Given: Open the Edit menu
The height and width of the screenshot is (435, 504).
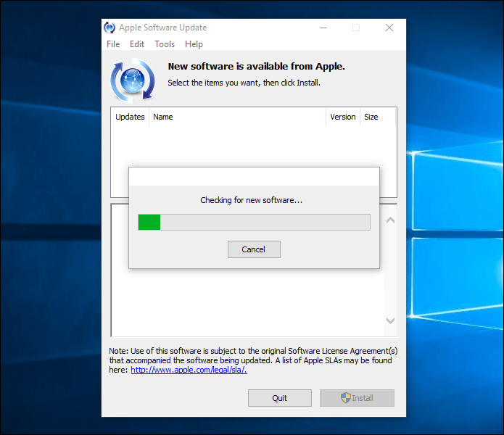Looking at the screenshot, I should coord(137,44).
